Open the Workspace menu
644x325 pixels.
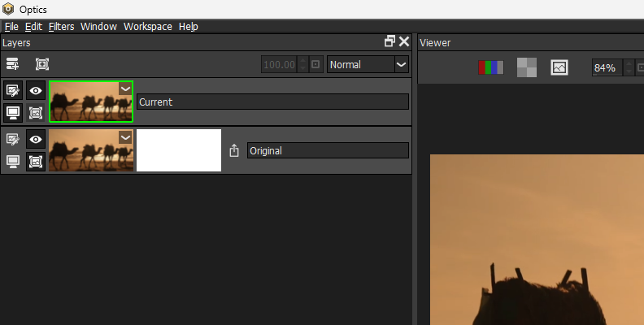tap(148, 27)
